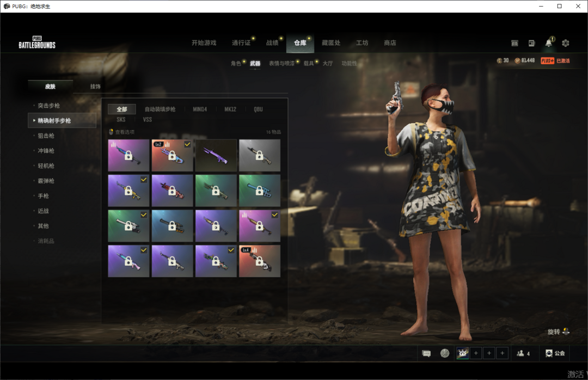Select the 载具 vehicles sub-tab

click(x=309, y=63)
